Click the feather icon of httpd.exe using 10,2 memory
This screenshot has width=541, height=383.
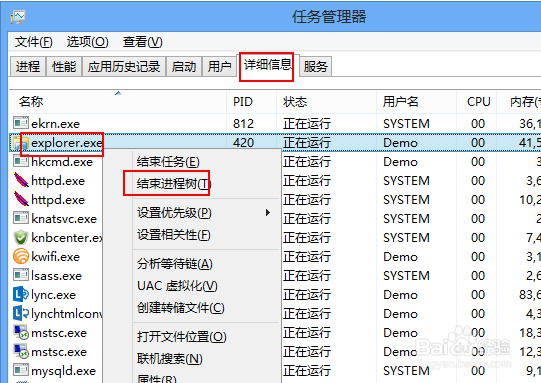[21, 199]
